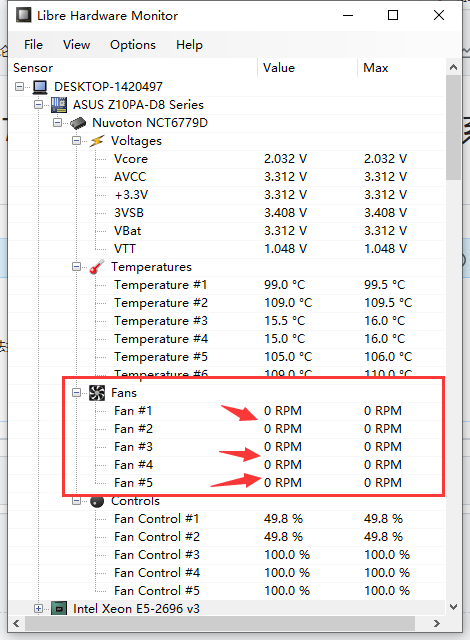This screenshot has height=640, width=470.
Task: Select Temperature #1 row
Action: pos(227,285)
